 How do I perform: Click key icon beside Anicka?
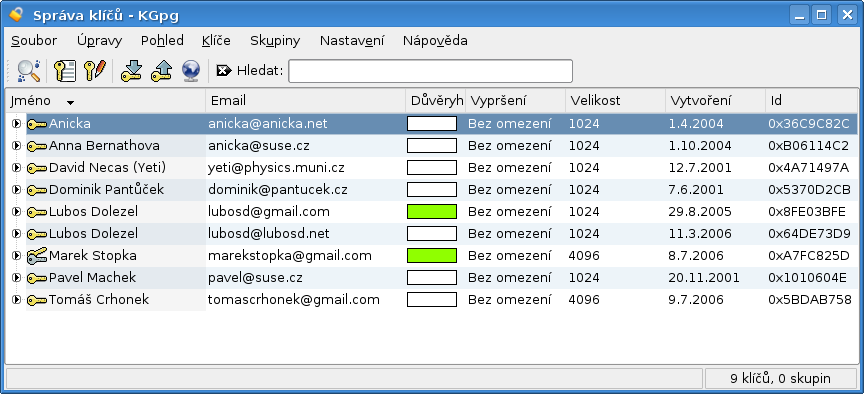[37, 125]
